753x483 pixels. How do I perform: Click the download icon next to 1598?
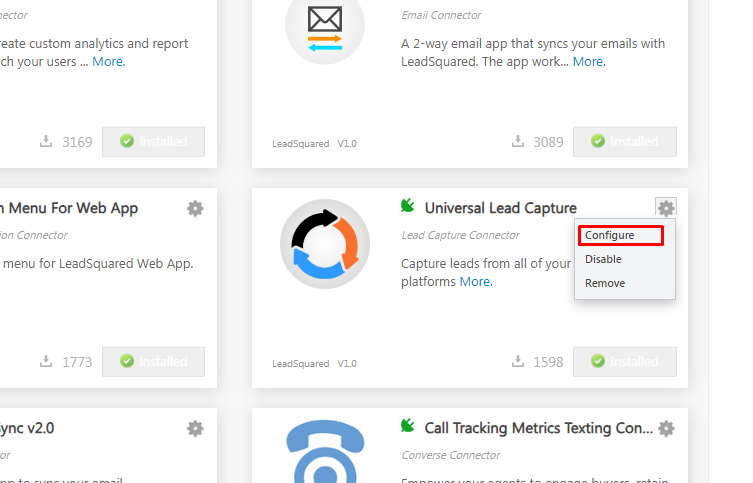(x=518, y=361)
